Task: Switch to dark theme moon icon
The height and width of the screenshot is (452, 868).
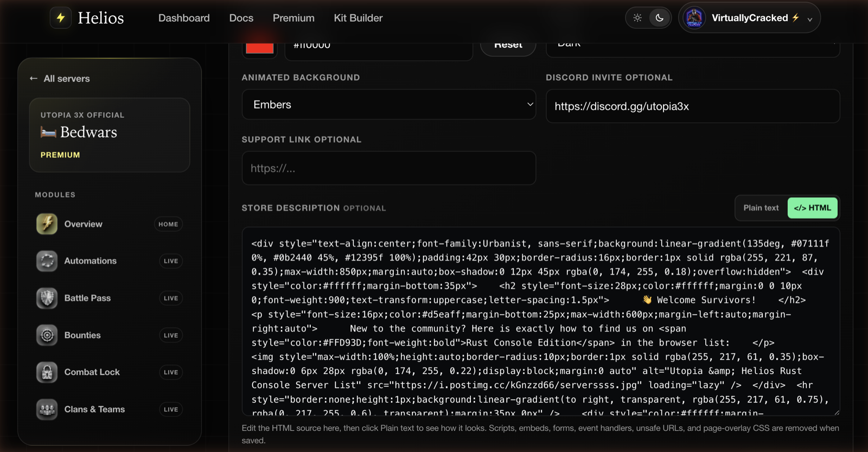Action: [660, 18]
